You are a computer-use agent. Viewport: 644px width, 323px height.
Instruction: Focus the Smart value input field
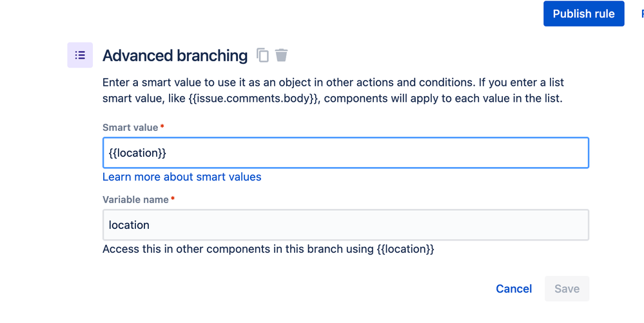[345, 153]
